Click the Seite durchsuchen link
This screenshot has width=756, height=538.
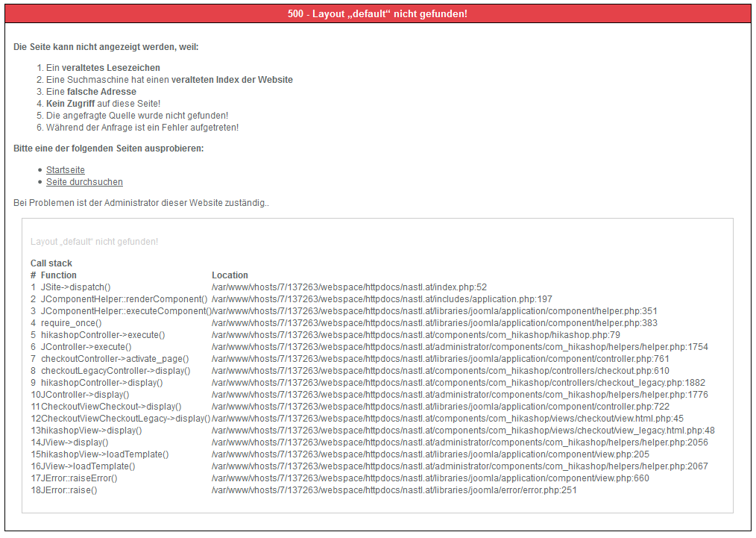click(84, 182)
